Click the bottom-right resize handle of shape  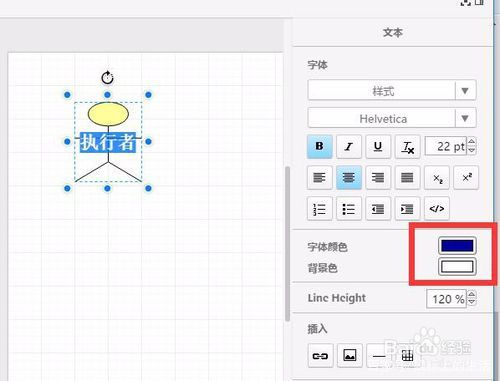coord(148,189)
